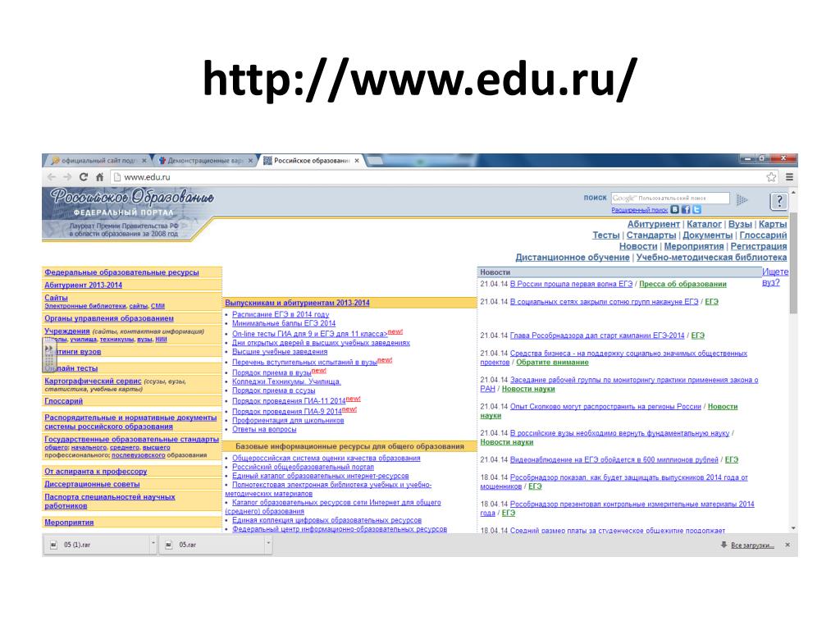This screenshot has height=630, width=840.
Task: Open the Тесты top menu link
Action: (x=606, y=235)
